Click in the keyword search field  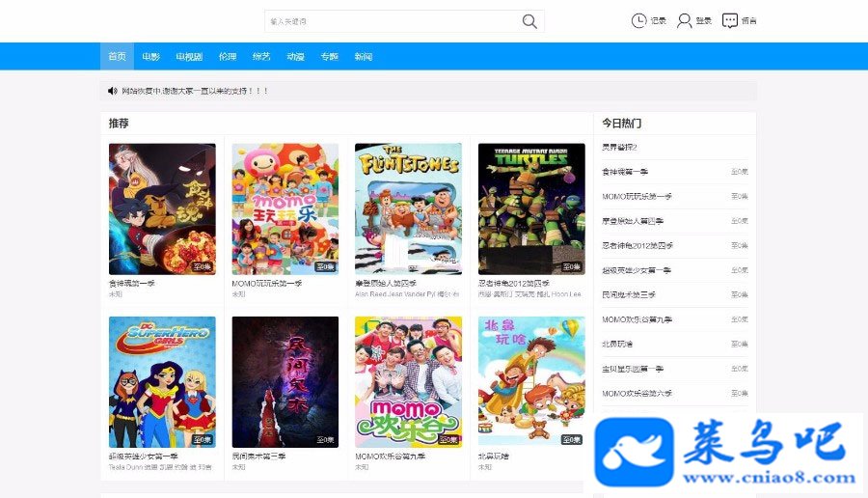tap(393, 21)
